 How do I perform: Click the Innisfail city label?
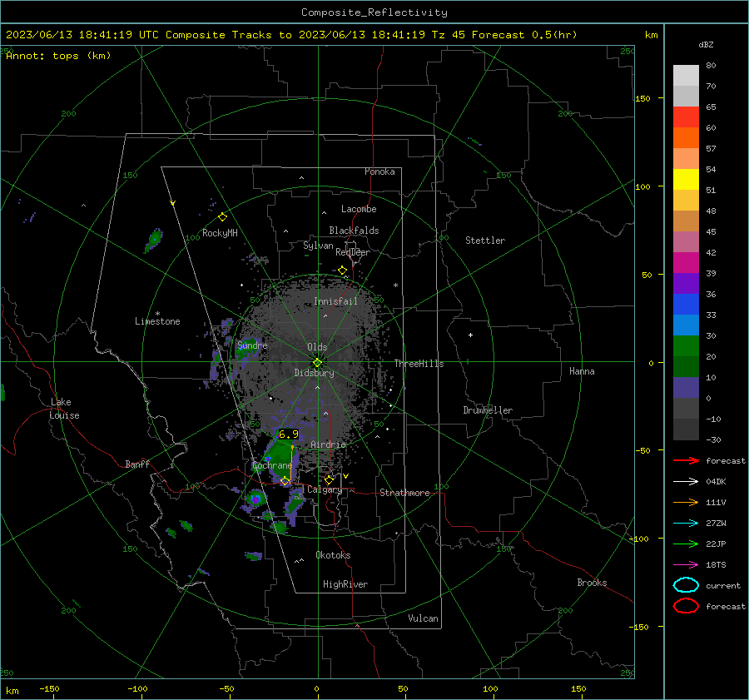point(335,301)
